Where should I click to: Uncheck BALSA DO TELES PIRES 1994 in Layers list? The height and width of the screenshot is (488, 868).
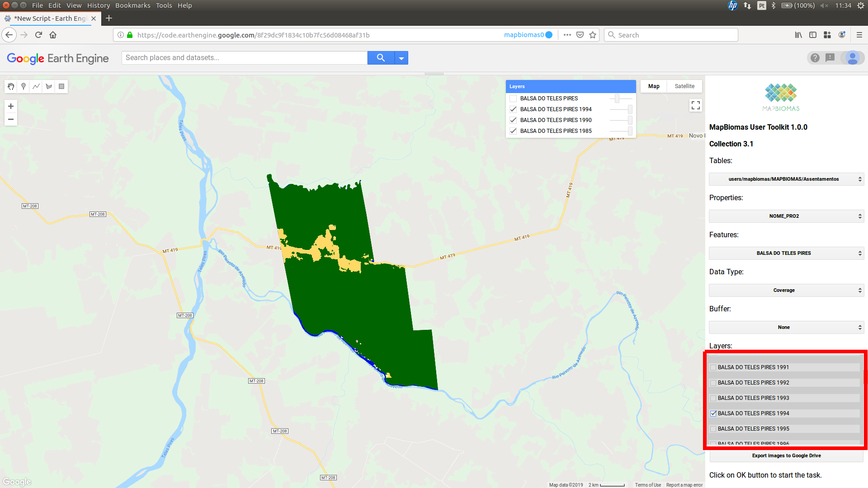pyautogui.click(x=713, y=413)
